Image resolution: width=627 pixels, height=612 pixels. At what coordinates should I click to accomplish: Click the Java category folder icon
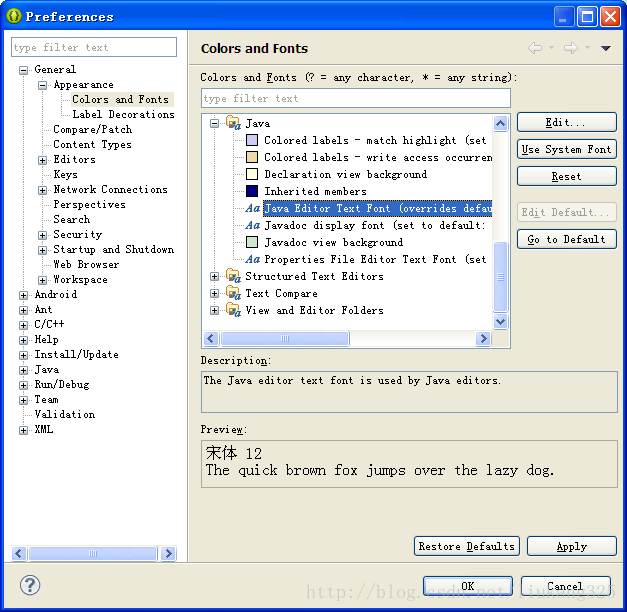233,123
